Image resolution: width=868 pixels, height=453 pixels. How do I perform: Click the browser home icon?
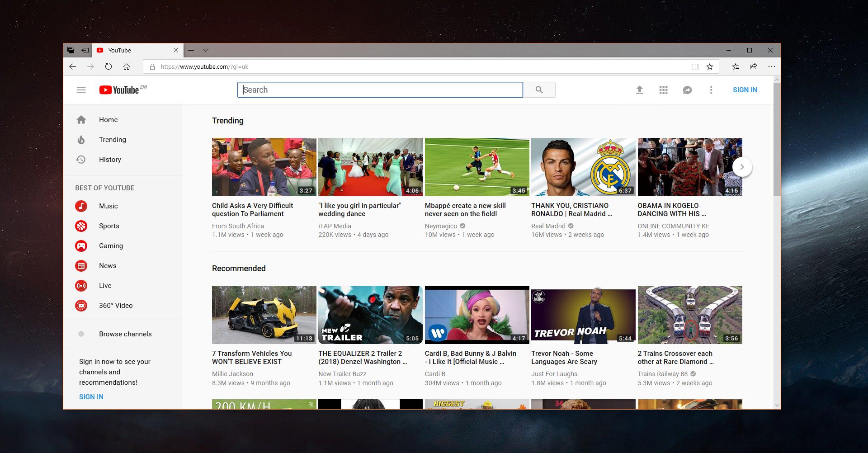point(127,66)
